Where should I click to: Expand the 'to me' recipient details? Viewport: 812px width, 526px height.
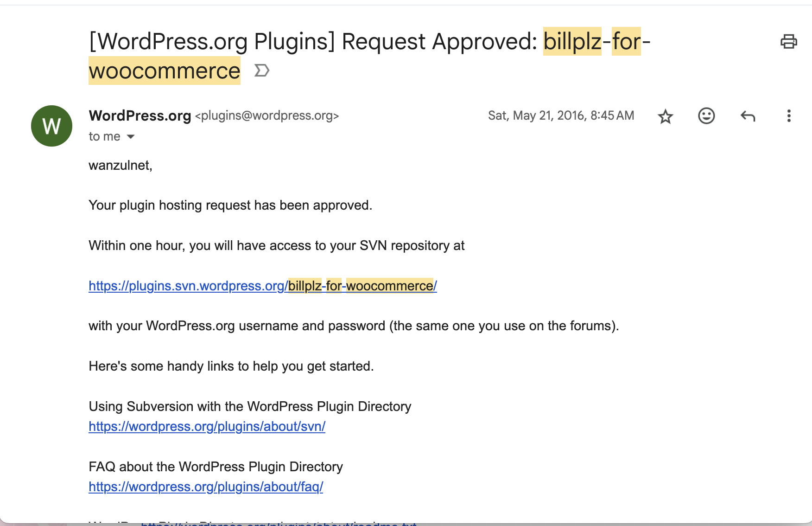tap(131, 136)
